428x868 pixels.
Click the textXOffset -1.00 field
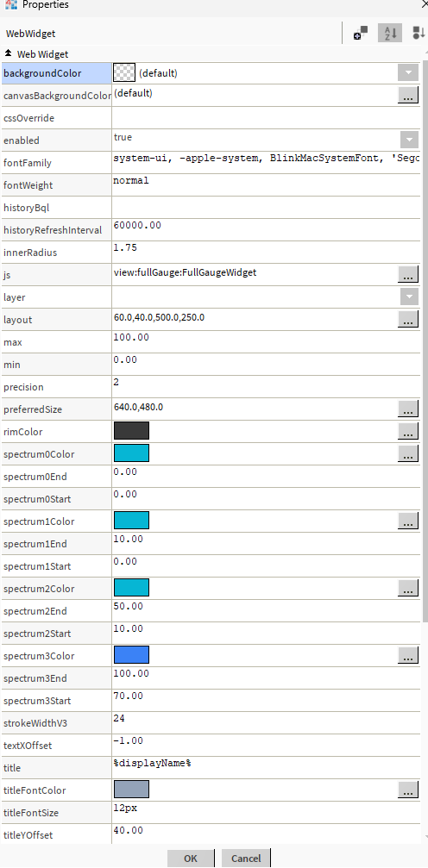pyautogui.click(x=266, y=746)
